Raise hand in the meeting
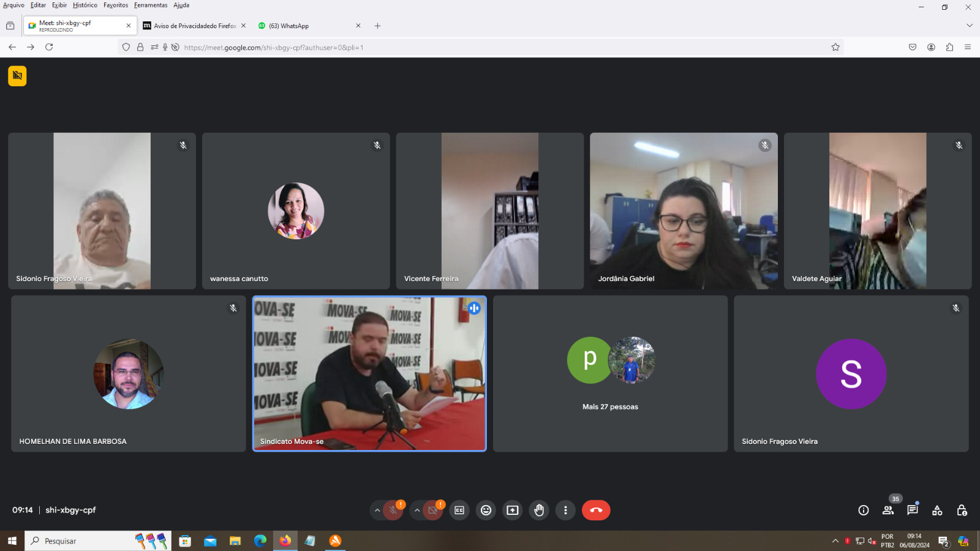This screenshot has height=551, width=980. [539, 510]
